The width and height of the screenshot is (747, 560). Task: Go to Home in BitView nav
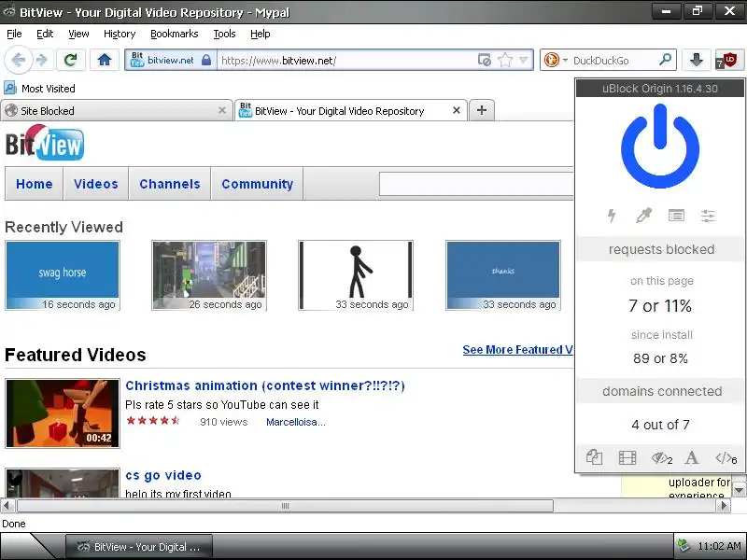(x=35, y=184)
